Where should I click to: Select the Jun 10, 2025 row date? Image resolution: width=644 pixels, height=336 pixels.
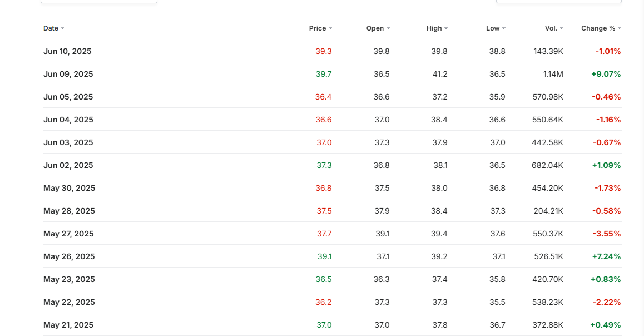click(x=67, y=51)
